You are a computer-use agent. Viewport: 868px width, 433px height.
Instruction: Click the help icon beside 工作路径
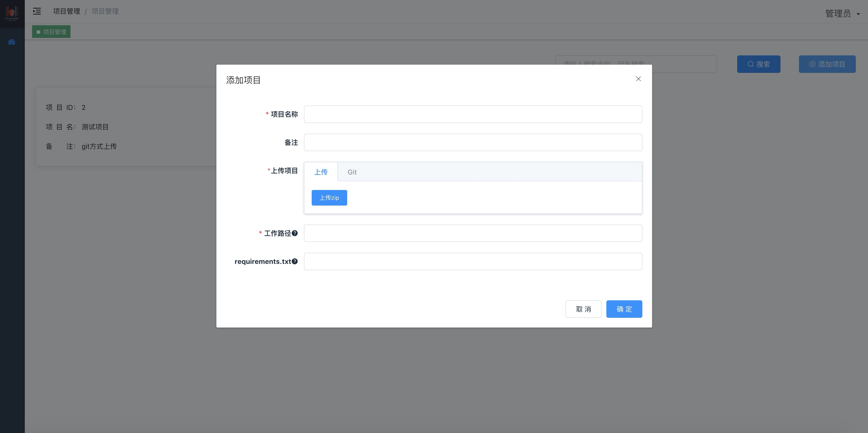[x=295, y=233]
